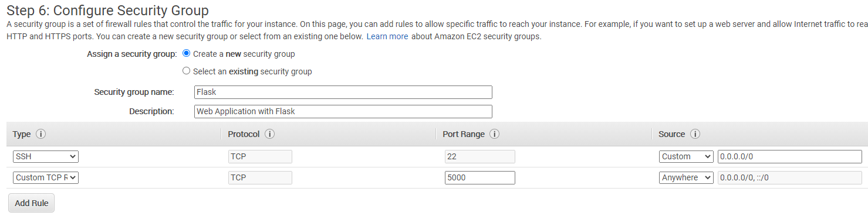
Task: Open the SSH rule type dropdown
Action: pos(46,156)
